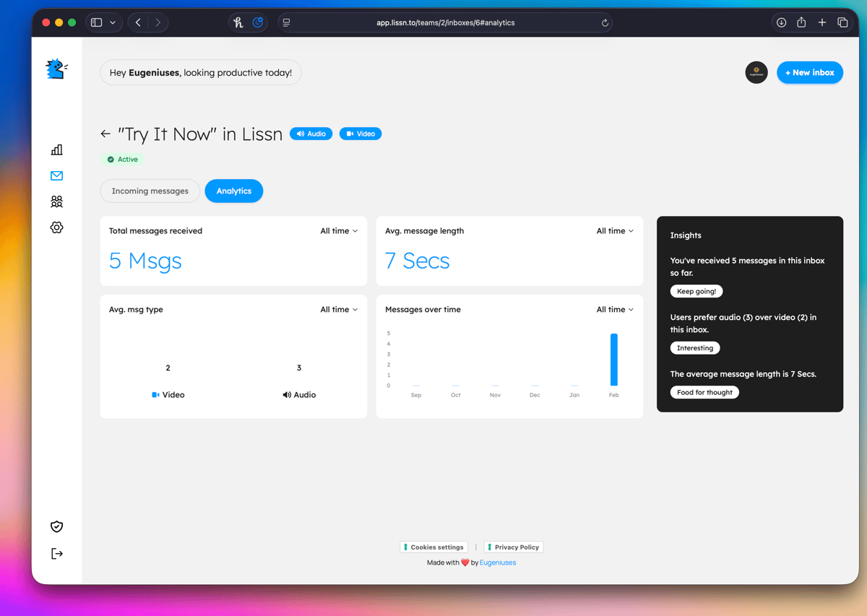
Task: Navigate back in Safari toolbar
Action: coord(139,22)
